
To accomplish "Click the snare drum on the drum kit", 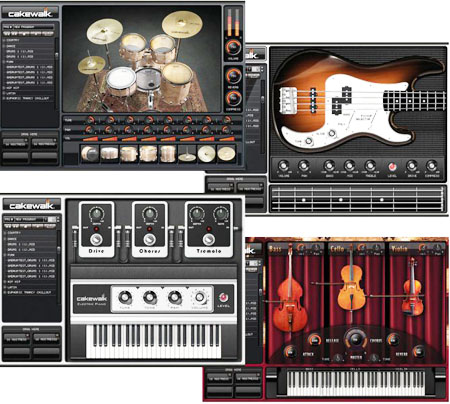I will point(121,81).
